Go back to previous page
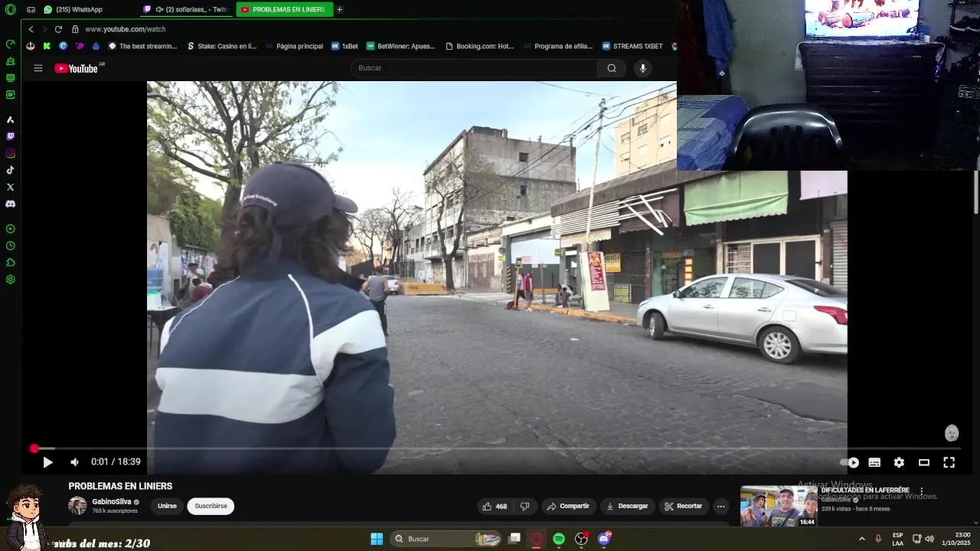Image resolution: width=980 pixels, height=551 pixels. (31, 29)
